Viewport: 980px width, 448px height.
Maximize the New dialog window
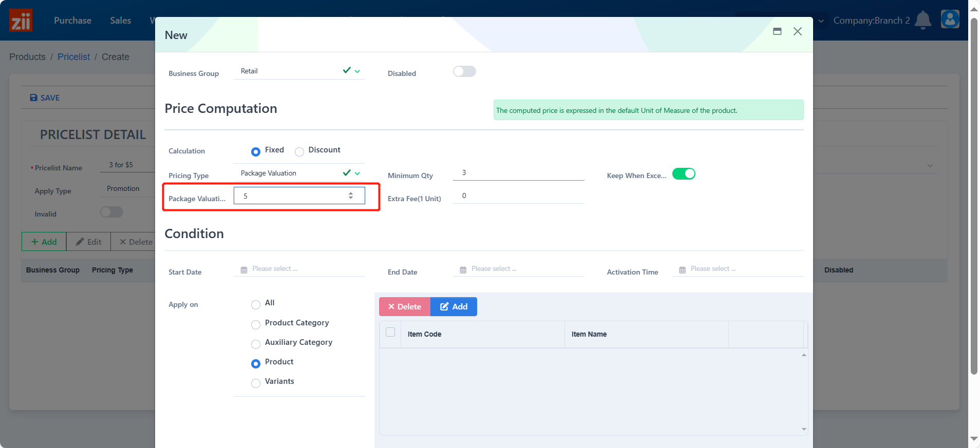tap(777, 31)
